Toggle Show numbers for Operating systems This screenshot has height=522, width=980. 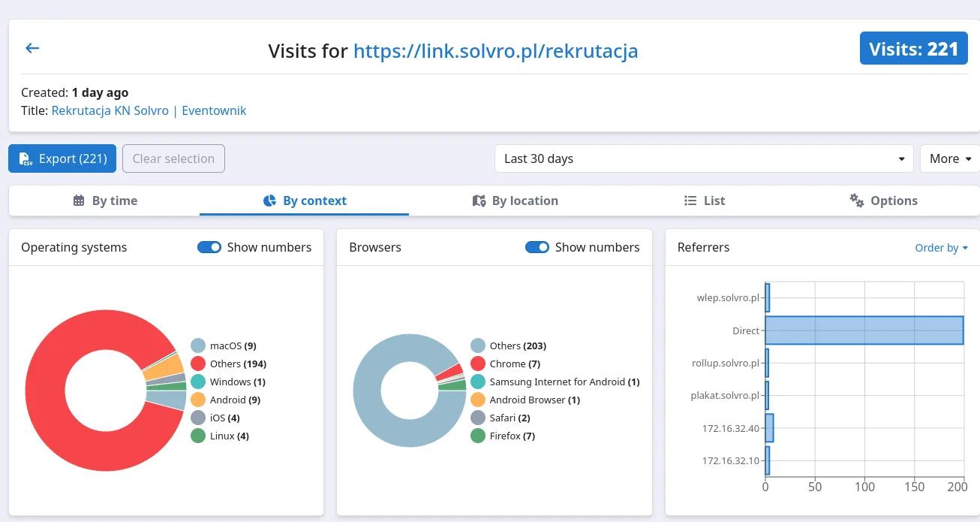[x=209, y=247]
